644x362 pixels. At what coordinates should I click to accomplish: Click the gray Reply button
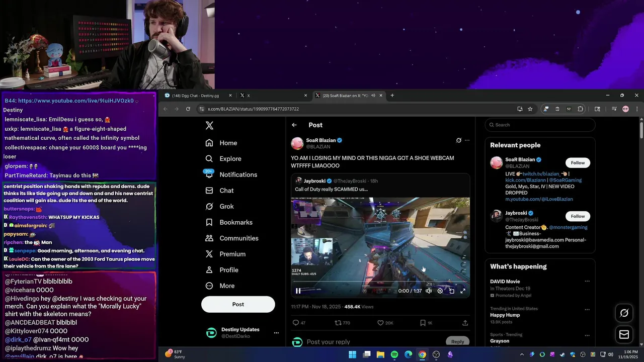457,341
